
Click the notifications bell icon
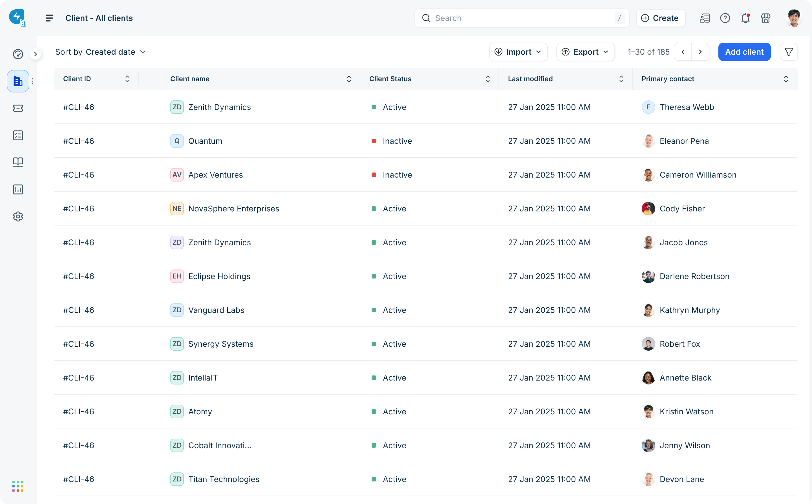pos(745,18)
